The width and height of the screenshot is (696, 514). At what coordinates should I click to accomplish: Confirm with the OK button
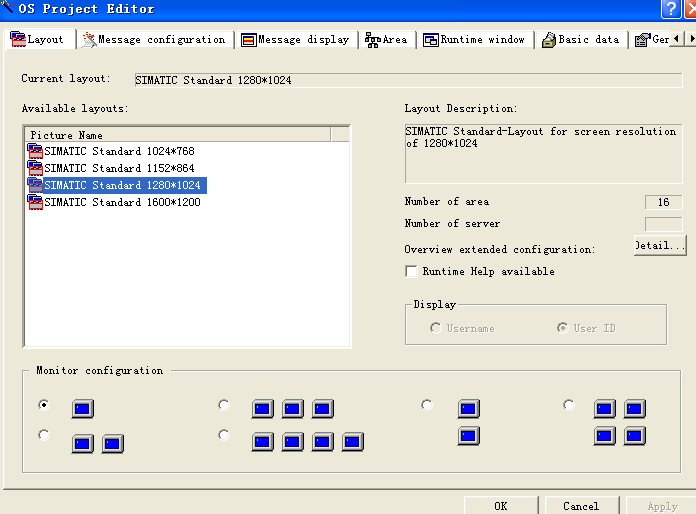tap(501, 506)
